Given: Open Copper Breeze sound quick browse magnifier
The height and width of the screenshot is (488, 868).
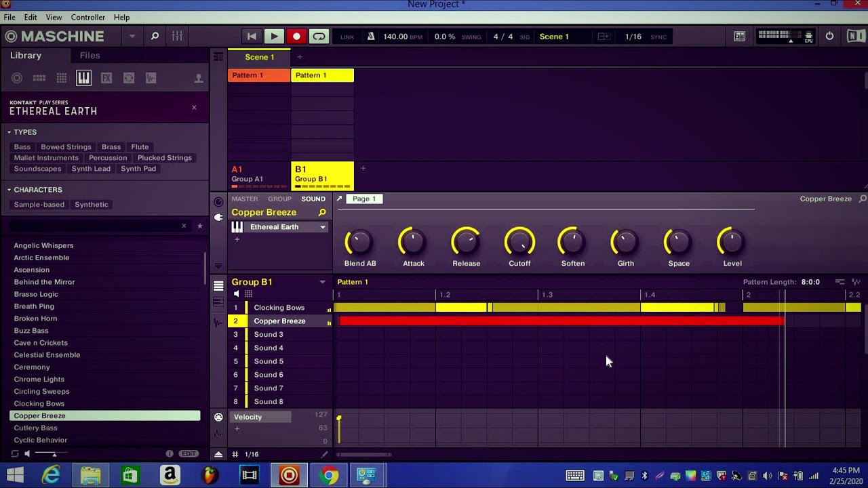Looking at the screenshot, I should click(322, 213).
